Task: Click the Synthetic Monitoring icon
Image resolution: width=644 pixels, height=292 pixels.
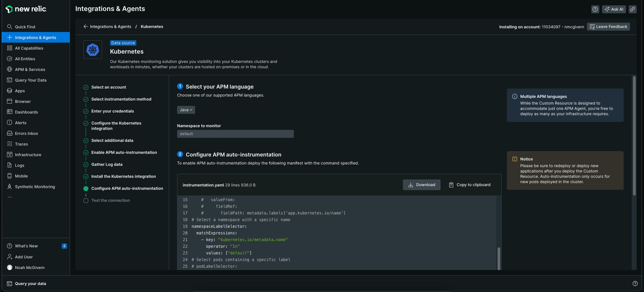Action: click(10, 186)
